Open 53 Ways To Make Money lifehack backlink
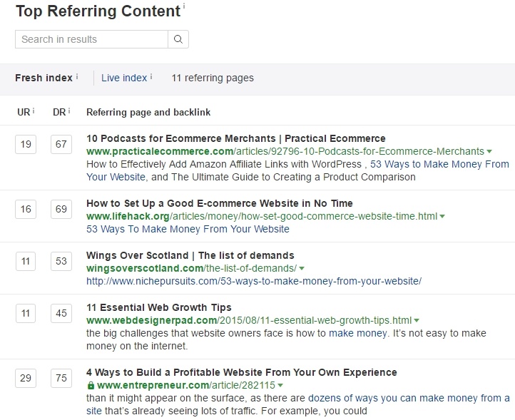The height and width of the screenshot is (420, 515). coord(188,229)
